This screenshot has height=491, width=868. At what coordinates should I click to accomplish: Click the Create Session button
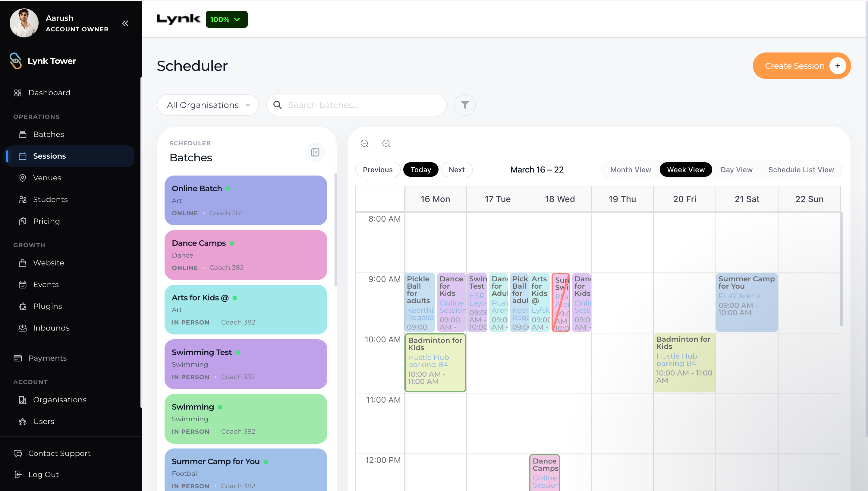click(802, 66)
